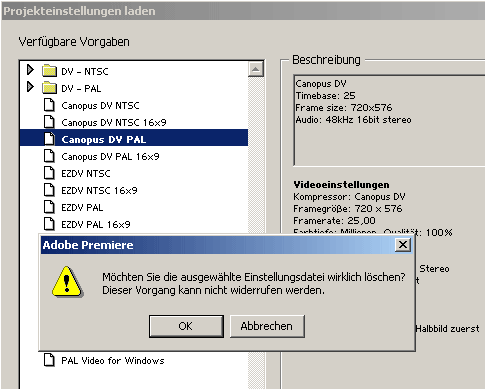The width and height of the screenshot is (485, 389).
Task: Click the Projekteinstellungen laden title bar
Action: point(243,11)
